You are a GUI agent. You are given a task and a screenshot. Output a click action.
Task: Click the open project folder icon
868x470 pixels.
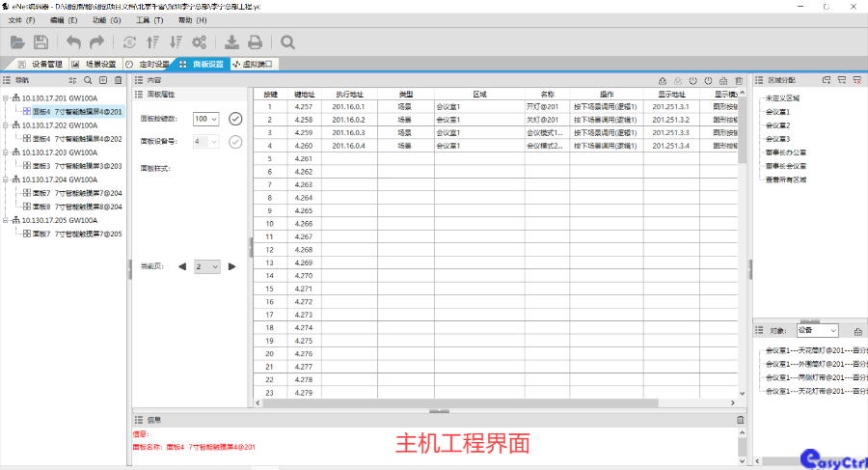(17, 41)
